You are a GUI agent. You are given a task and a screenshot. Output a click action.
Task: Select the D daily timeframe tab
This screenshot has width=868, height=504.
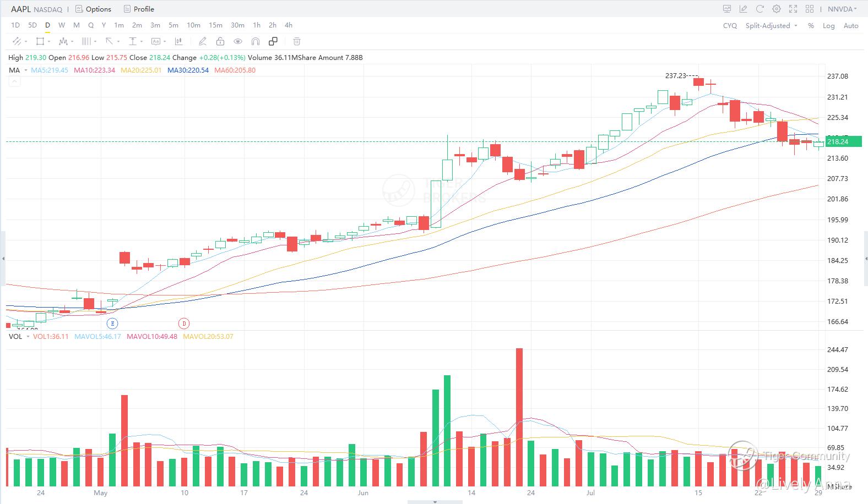[48, 25]
